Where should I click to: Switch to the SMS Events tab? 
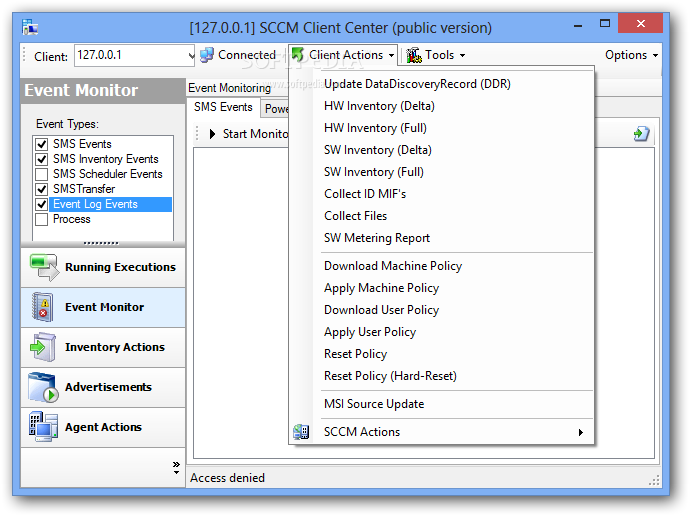[x=224, y=107]
